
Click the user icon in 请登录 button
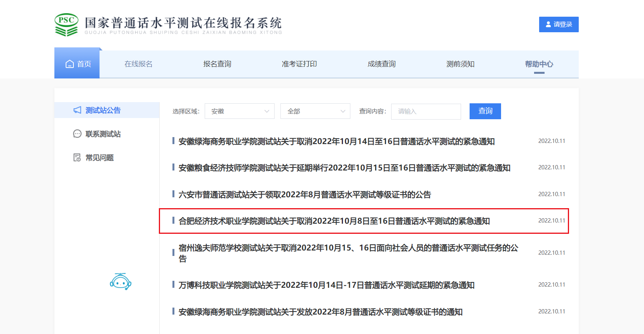click(548, 24)
